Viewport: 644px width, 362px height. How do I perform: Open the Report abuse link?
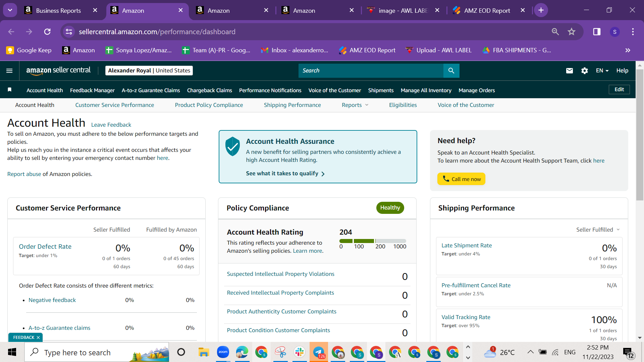(24, 174)
